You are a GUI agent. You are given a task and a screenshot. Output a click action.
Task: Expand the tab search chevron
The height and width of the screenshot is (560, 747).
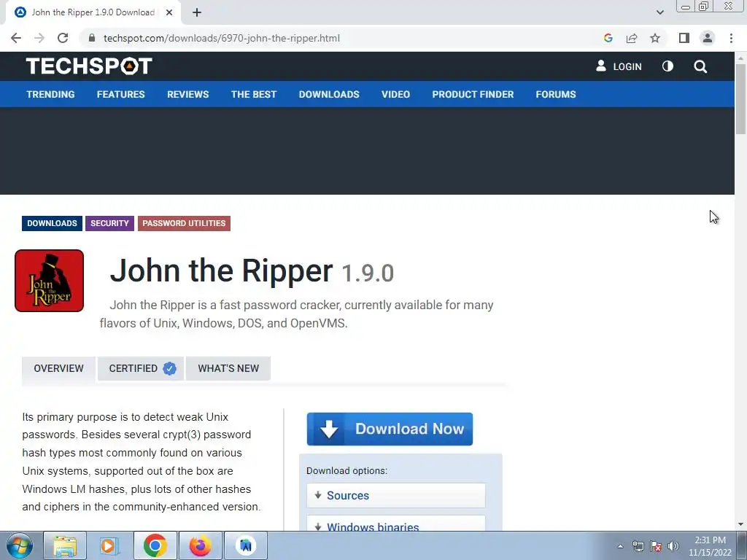659,12
